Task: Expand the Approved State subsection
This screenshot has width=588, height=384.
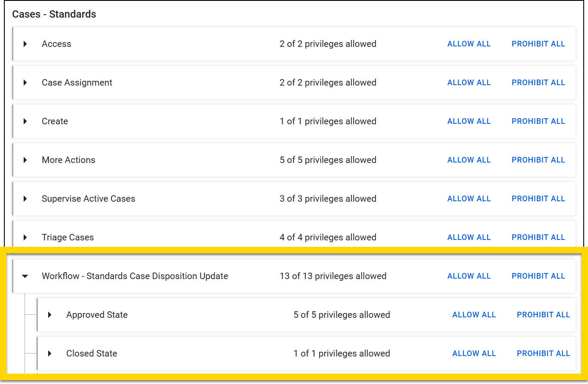Action: [x=49, y=314]
